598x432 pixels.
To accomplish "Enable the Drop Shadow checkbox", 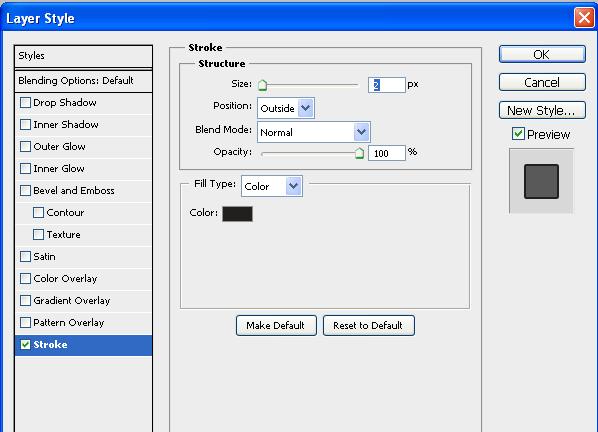I will [x=25, y=103].
